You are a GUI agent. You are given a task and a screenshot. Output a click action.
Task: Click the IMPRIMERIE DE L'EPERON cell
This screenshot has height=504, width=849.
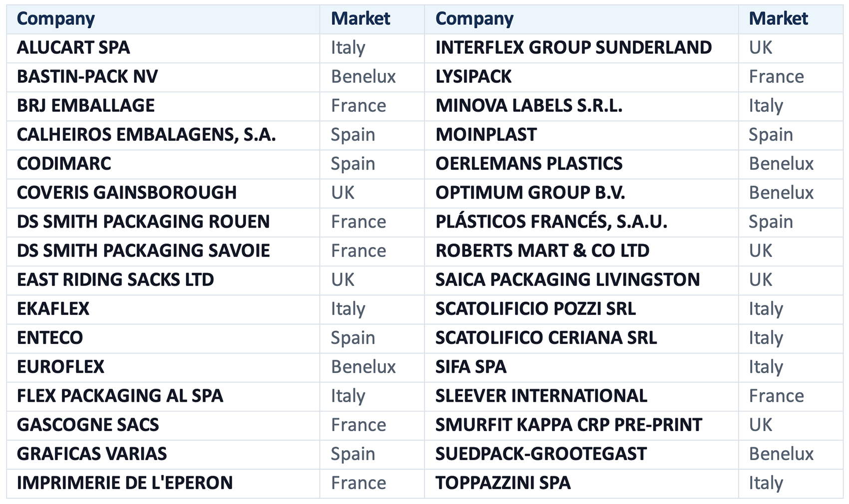point(163,483)
